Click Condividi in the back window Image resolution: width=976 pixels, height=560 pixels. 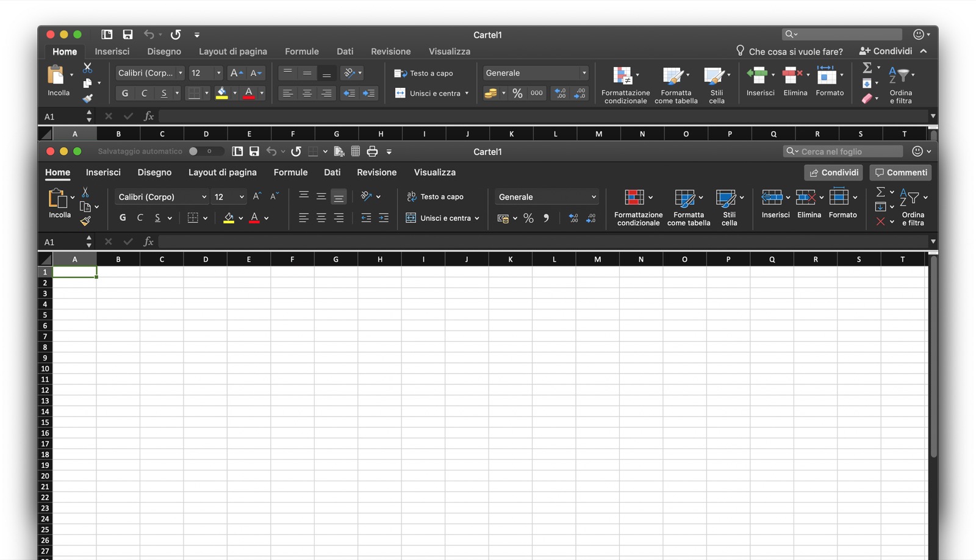[886, 51]
